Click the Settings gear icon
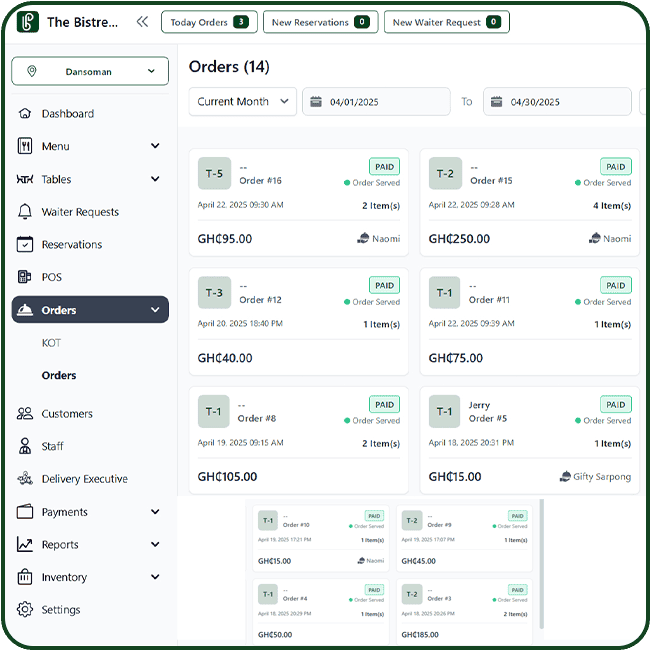The width and height of the screenshot is (650, 650). tap(25, 610)
